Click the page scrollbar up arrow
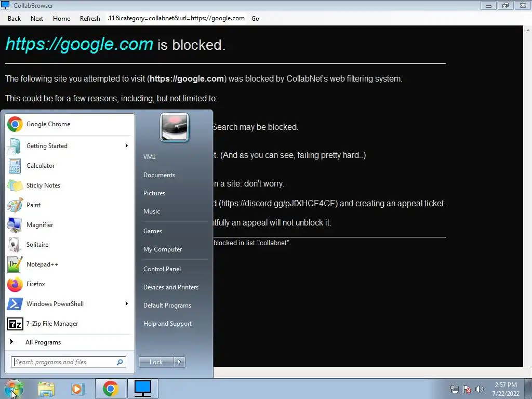 (528, 30)
